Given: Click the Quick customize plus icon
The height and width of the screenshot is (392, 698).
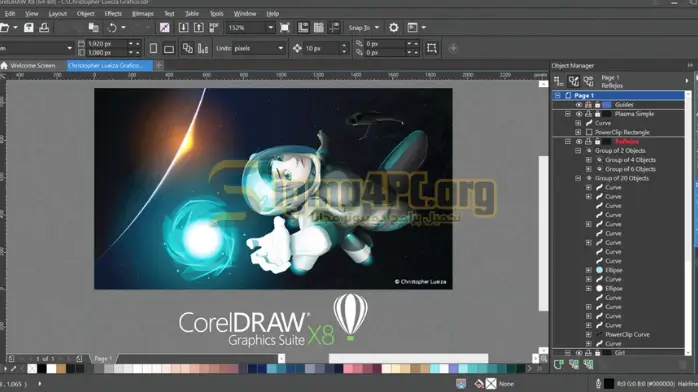Looking at the screenshot, I should point(453,48).
